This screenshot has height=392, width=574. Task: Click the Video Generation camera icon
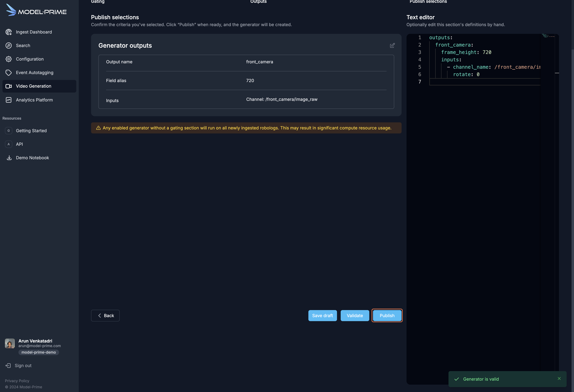tap(9, 86)
